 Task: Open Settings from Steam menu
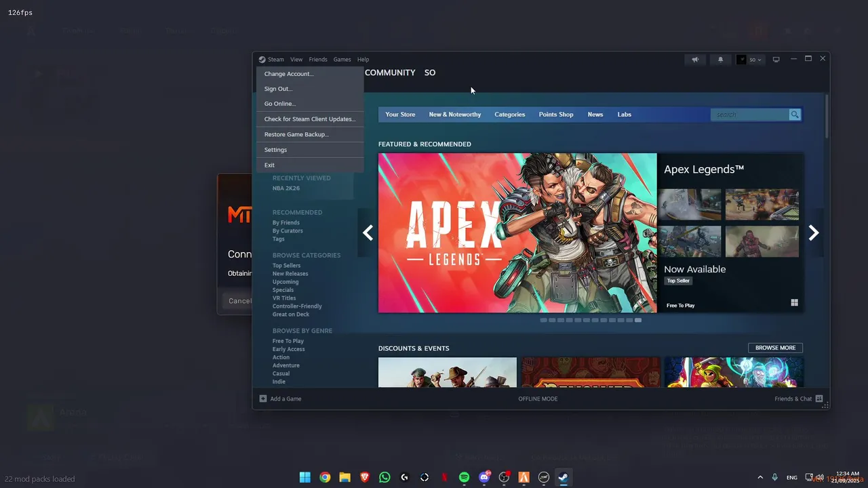310,150
